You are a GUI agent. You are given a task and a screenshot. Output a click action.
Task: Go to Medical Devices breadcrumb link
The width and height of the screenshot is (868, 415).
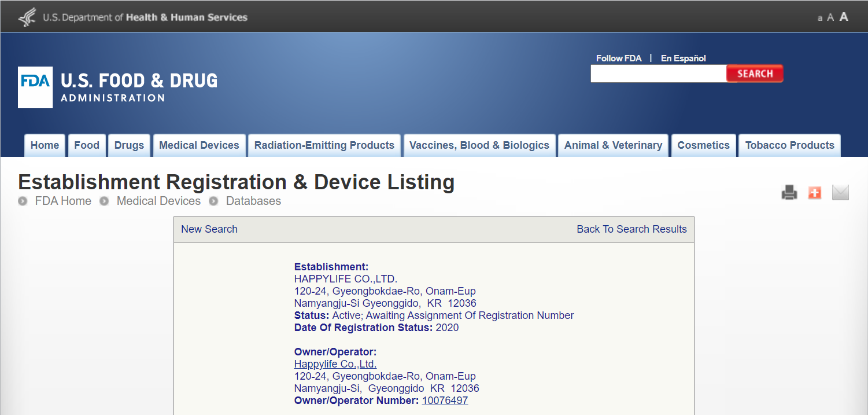click(x=158, y=201)
